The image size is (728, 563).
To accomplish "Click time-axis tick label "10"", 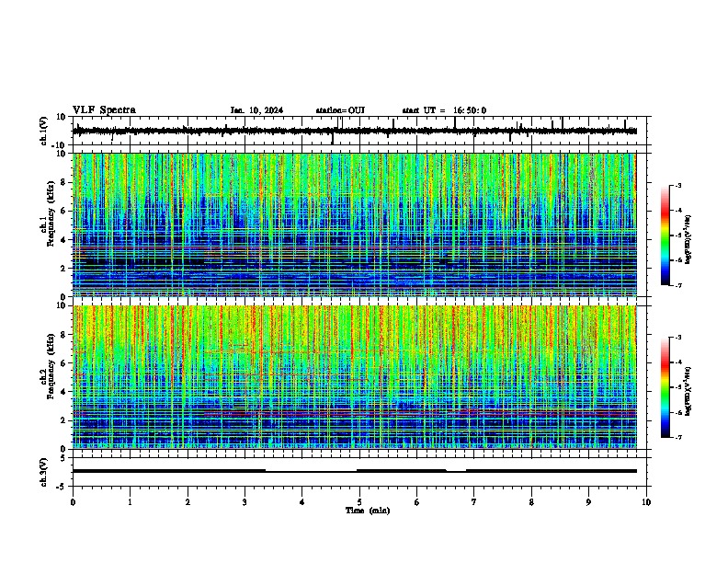I will click(646, 502).
